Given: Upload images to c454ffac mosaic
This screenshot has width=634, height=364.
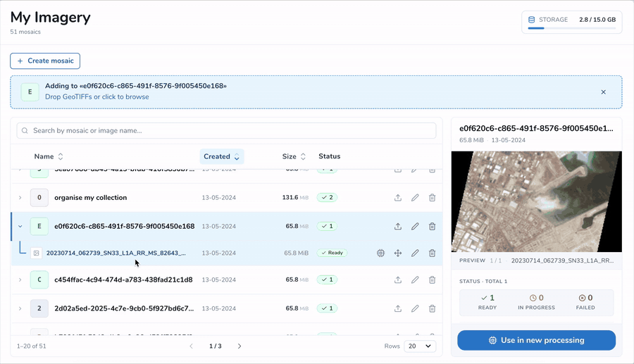Looking at the screenshot, I should [398, 280].
